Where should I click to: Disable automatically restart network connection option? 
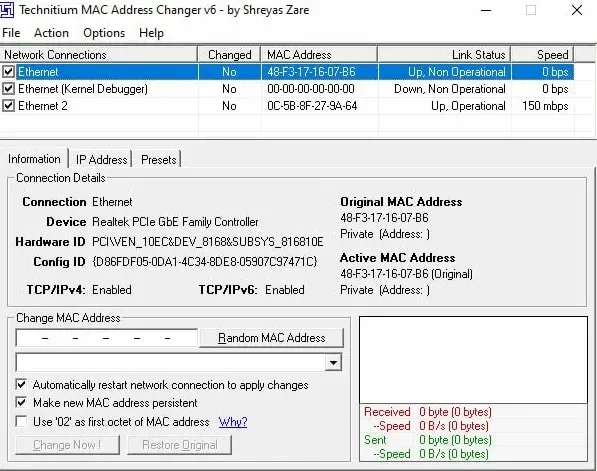[x=21, y=384]
